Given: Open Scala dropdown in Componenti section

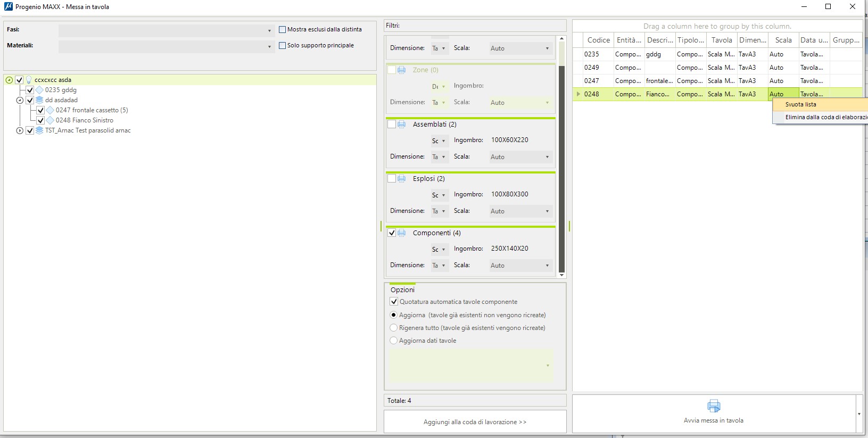Looking at the screenshot, I should pos(520,265).
